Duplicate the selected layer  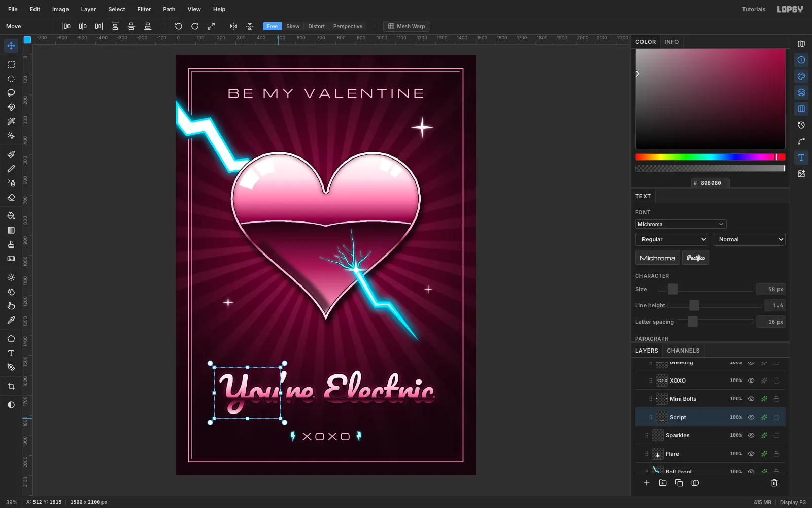[679, 483]
